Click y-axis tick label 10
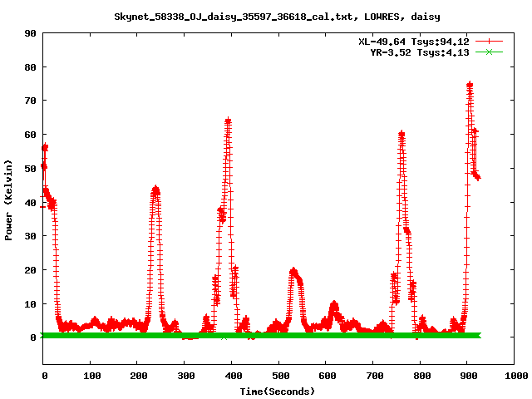This screenshot has width=532, height=399. coord(31,304)
